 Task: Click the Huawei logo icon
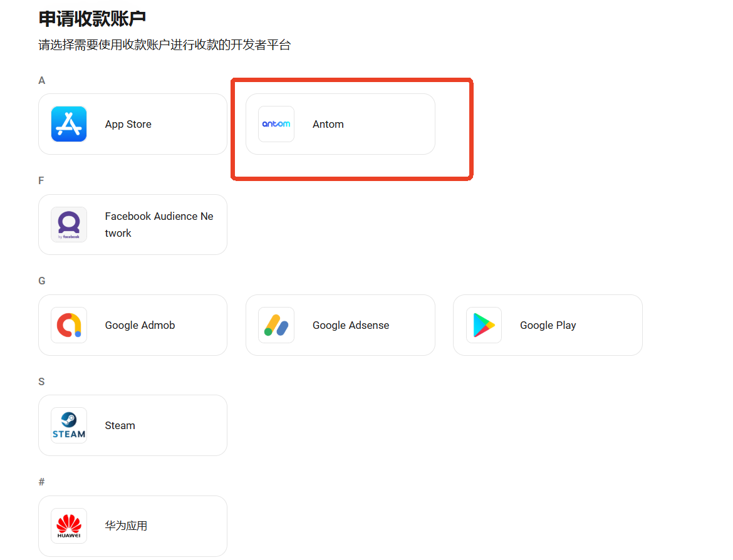(x=69, y=526)
